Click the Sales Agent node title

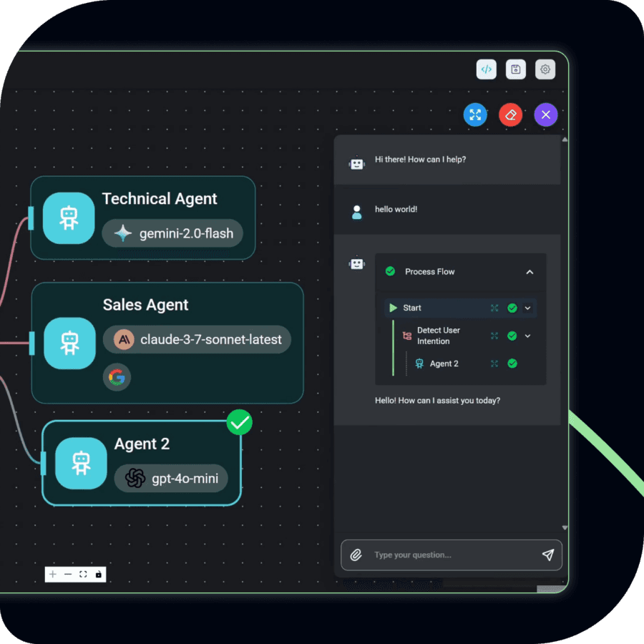click(145, 305)
